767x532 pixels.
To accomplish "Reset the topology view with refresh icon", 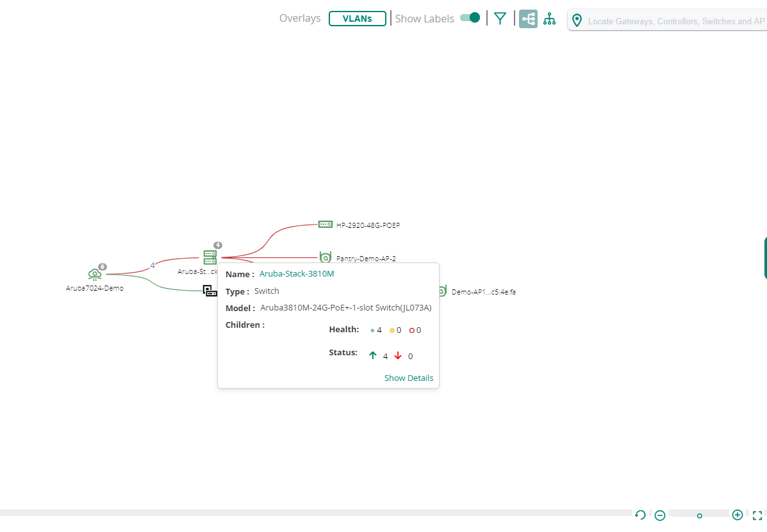I will [640, 515].
